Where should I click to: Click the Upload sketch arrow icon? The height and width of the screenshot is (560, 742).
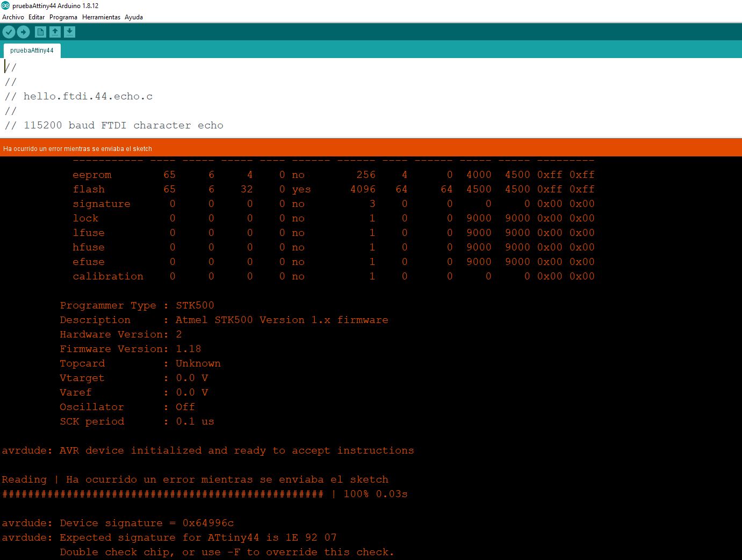coord(23,32)
